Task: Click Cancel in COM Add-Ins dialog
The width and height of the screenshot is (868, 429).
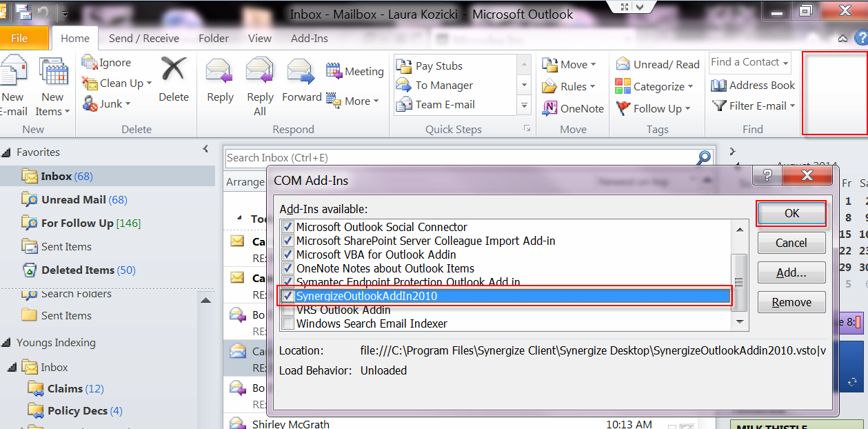Action: tap(791, 243)
